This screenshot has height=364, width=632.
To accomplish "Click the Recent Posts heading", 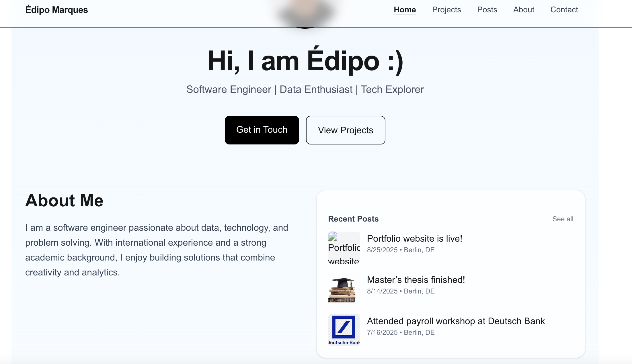I will (x=353, y=219).
